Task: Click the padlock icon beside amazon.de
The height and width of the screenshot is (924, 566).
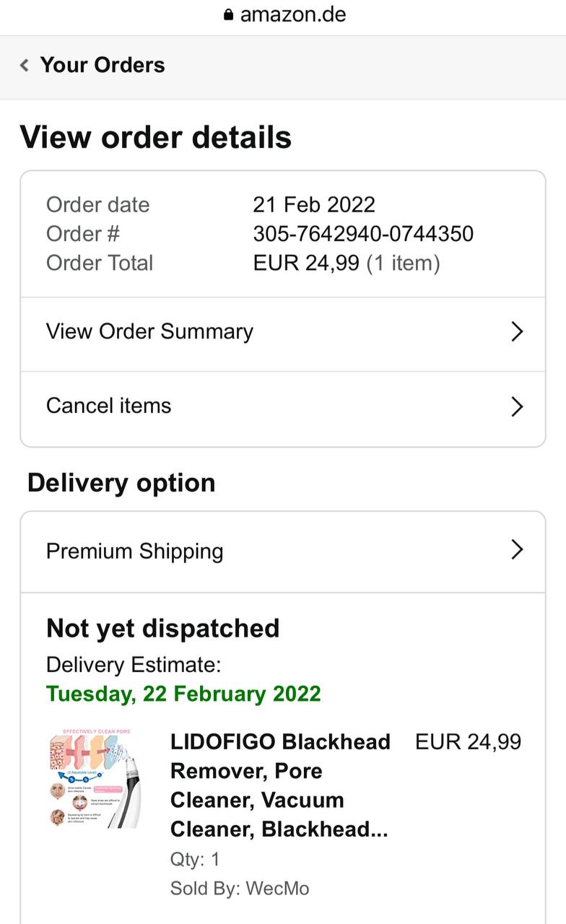Action: [229, 15]
